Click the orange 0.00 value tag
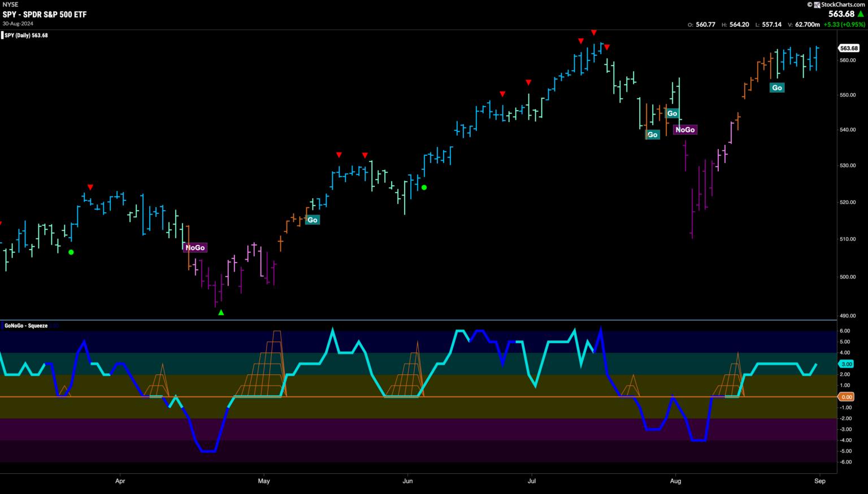868x494 pixels. tap(847, 397)
